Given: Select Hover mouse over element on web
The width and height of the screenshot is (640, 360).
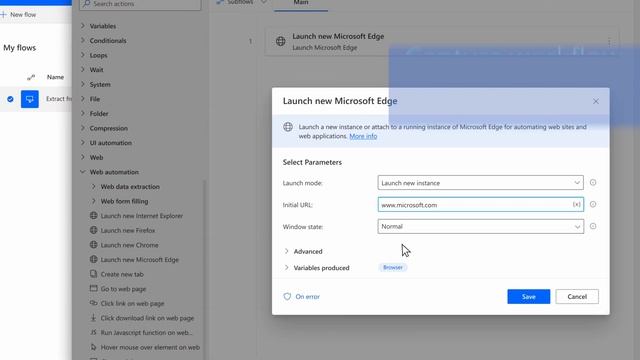Looking at the screenshot, I should (150, 347).
